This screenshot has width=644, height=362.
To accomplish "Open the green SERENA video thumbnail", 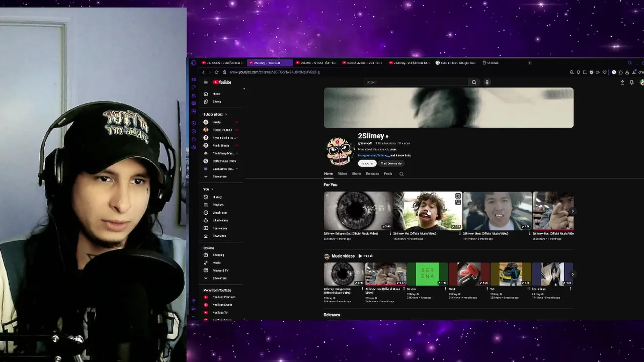I will [x=427, y=274].
